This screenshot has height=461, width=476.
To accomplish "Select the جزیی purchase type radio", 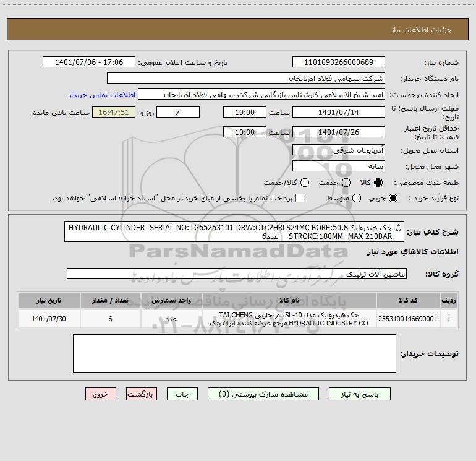I will point(393,198).
